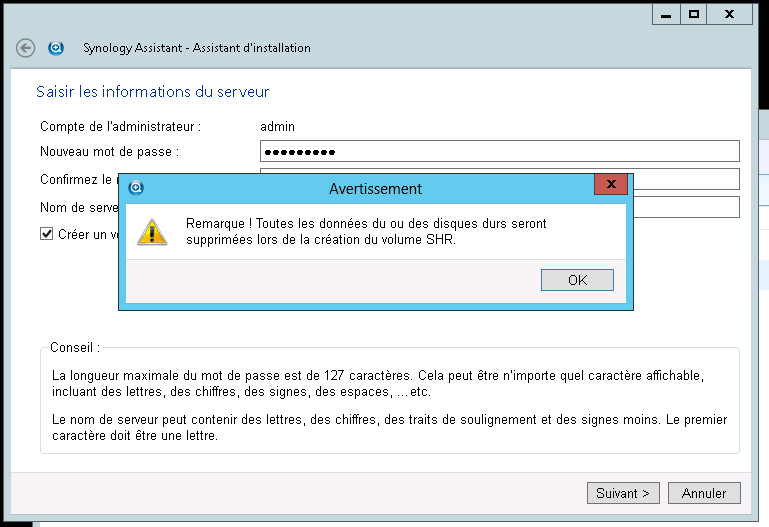Click the Nouveau mot de passe field
The height and width of the screenshot is (527, 769).
coord(499,151)
